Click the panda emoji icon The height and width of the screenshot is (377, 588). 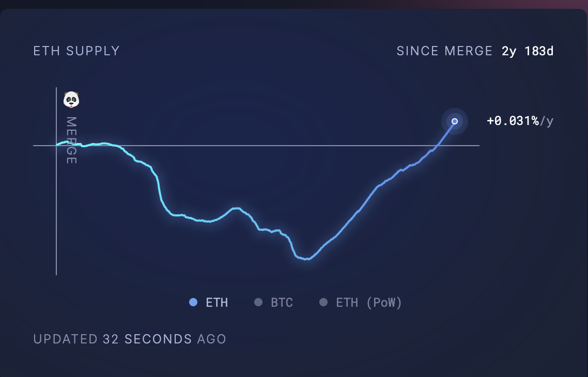click(71, 100)
